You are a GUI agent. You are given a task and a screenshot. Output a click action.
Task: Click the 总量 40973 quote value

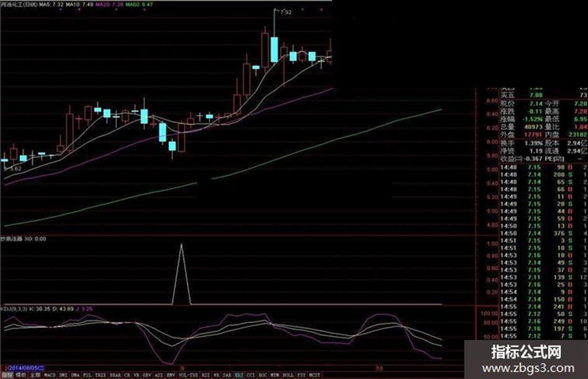(x=533, y=127)
